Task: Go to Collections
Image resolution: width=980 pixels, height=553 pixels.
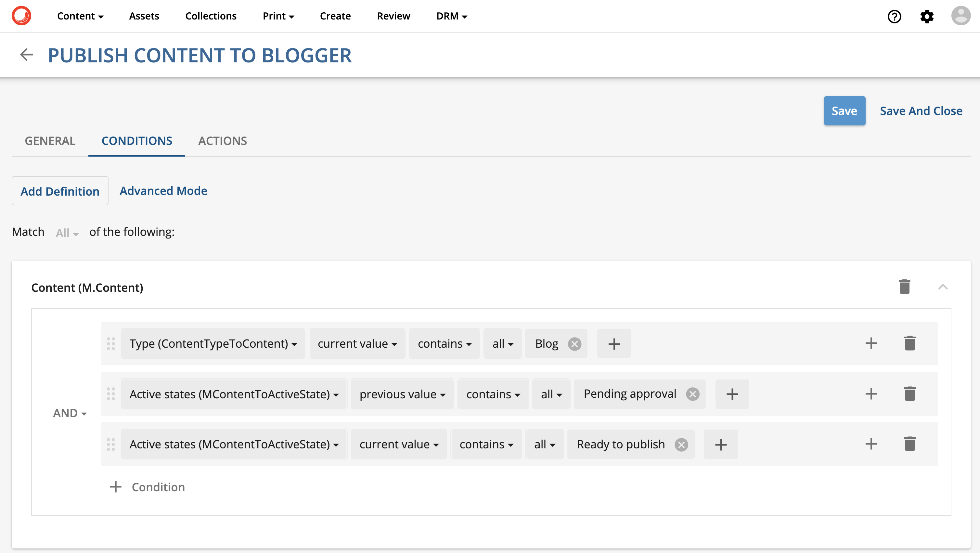Action: click(x=211, y=16)
